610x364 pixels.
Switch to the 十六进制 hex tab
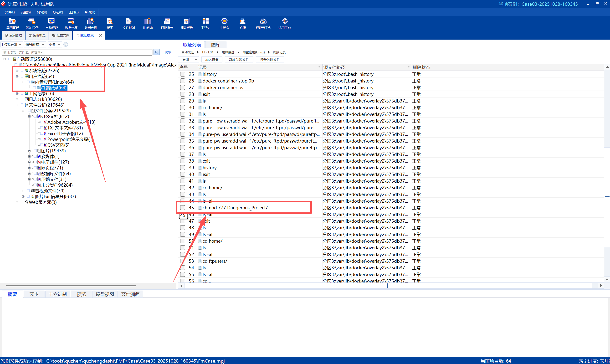point(58,294)
